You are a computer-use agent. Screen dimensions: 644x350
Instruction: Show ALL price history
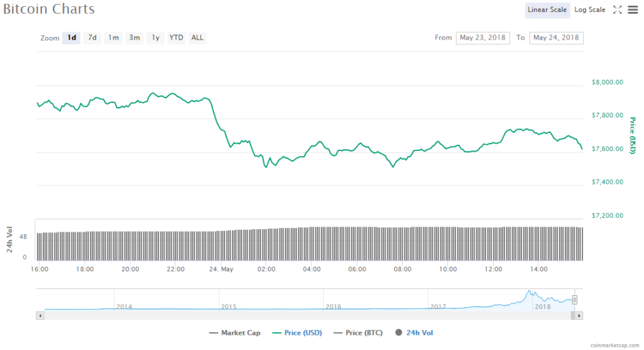(197, 38)
